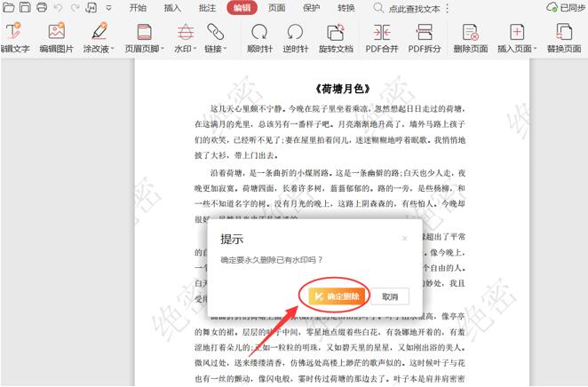
Task: Close the 提示 dialog with X
Action: (x=405, y=238)
